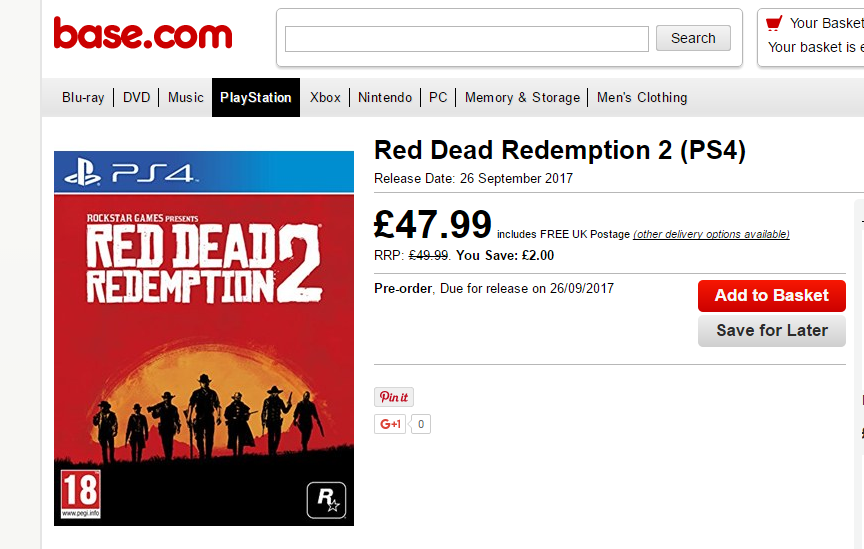Select the PlayStation tab

click(256, 98)
